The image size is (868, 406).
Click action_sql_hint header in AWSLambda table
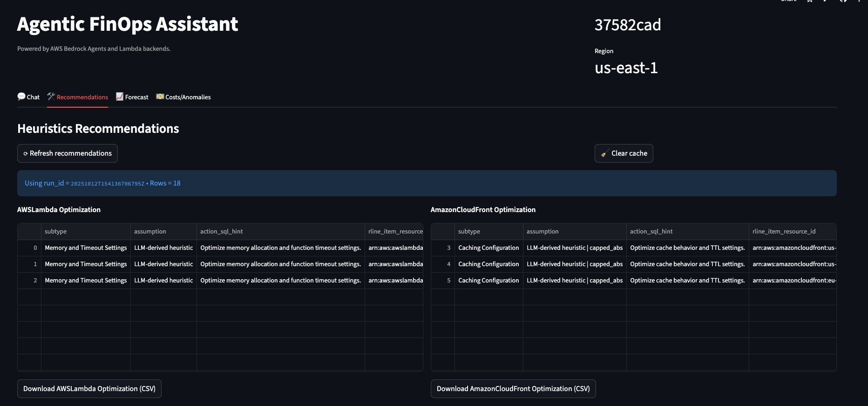[280, 231]
